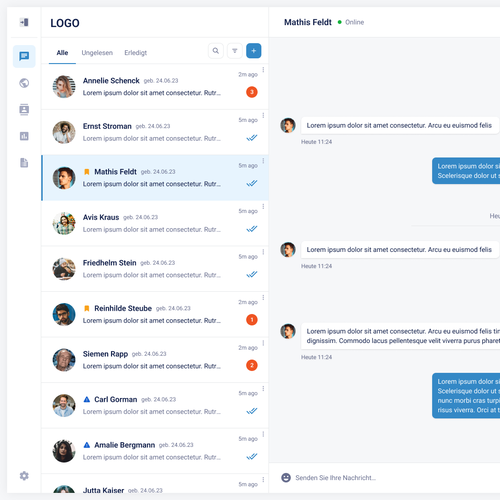Click Mathis Feldt name in chat header

click(x=308, y=22)
